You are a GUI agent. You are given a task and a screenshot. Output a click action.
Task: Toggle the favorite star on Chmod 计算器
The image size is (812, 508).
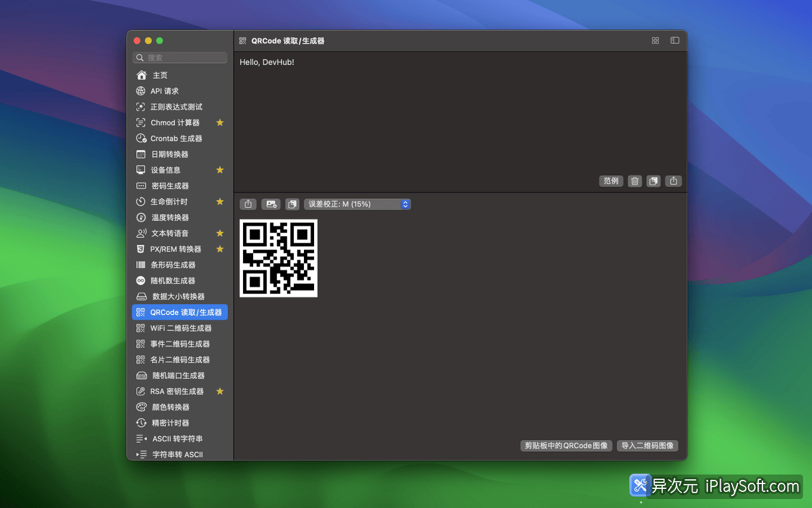pos(220,122)
